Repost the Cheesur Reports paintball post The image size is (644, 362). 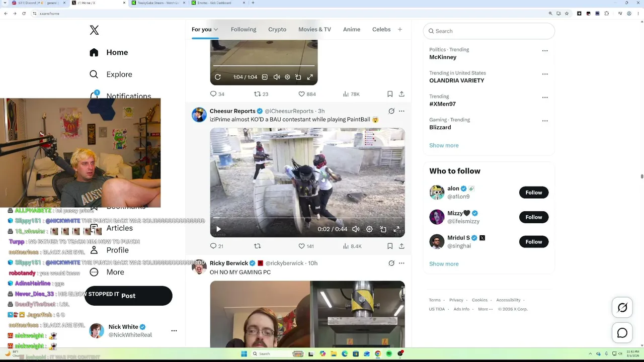point(258,246)
